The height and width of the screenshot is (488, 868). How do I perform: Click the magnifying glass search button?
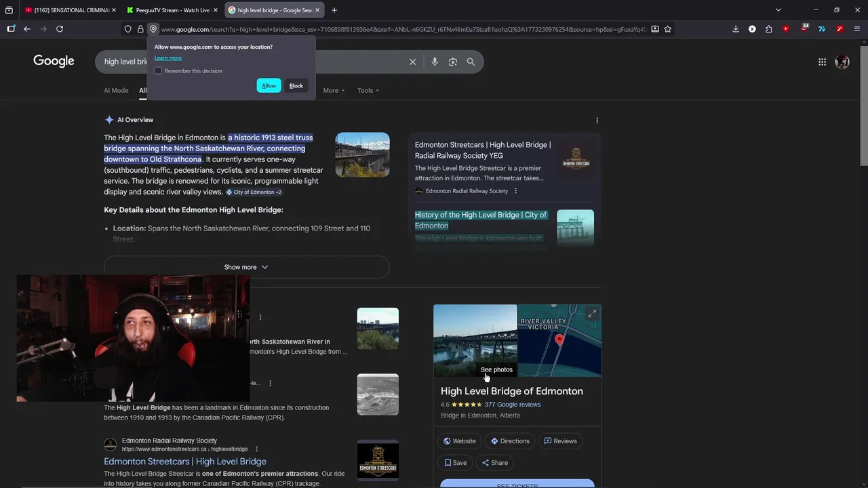[x=471, y=62]
